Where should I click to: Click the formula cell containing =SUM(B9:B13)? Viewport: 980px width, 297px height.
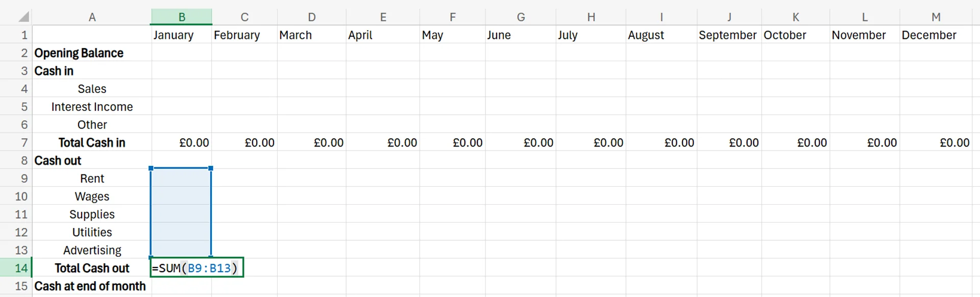(x=197, y=267)
